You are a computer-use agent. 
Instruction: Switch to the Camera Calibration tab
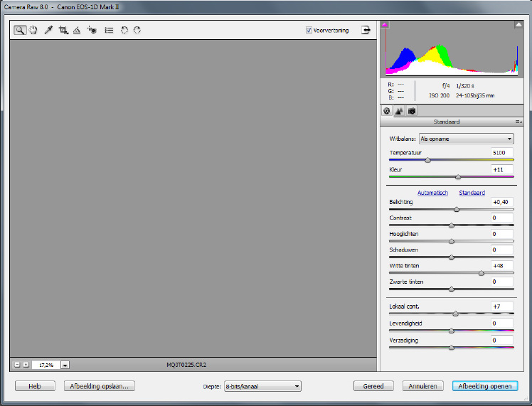click(412, 111)
